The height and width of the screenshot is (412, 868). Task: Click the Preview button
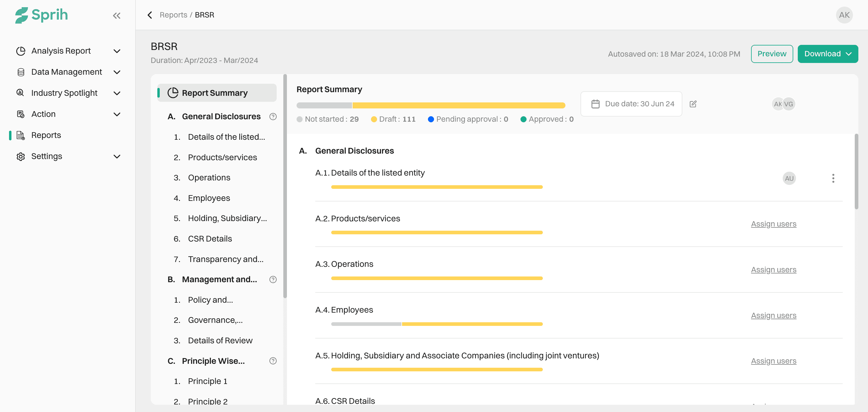tap(772, 54)
